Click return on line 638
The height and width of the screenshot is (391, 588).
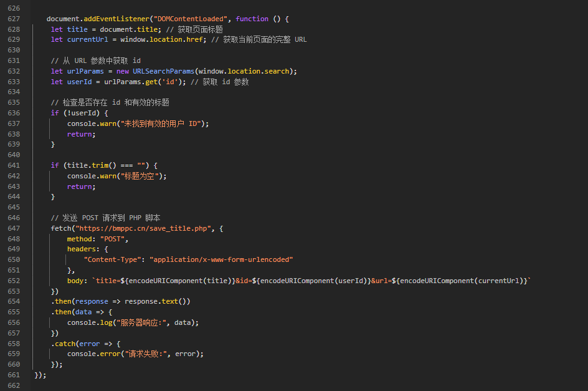[x=80, y=134]
